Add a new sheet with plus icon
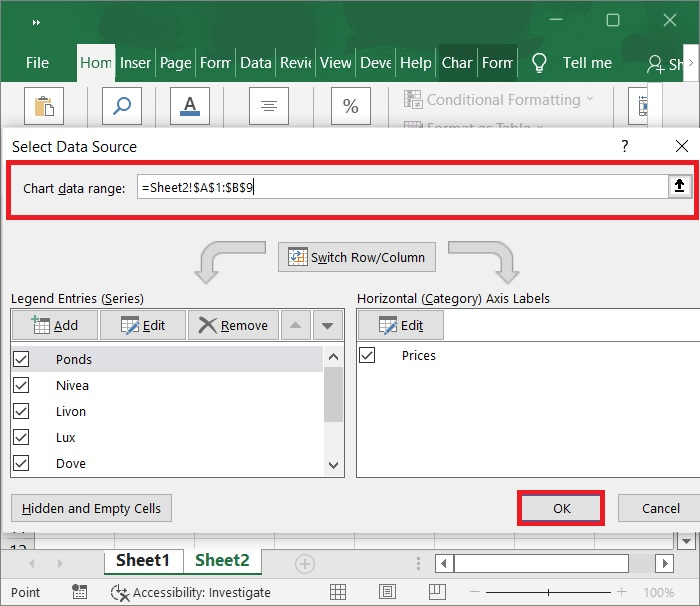Image resolution: width=700 pixels, height=606 pixels. coord(304,563)
